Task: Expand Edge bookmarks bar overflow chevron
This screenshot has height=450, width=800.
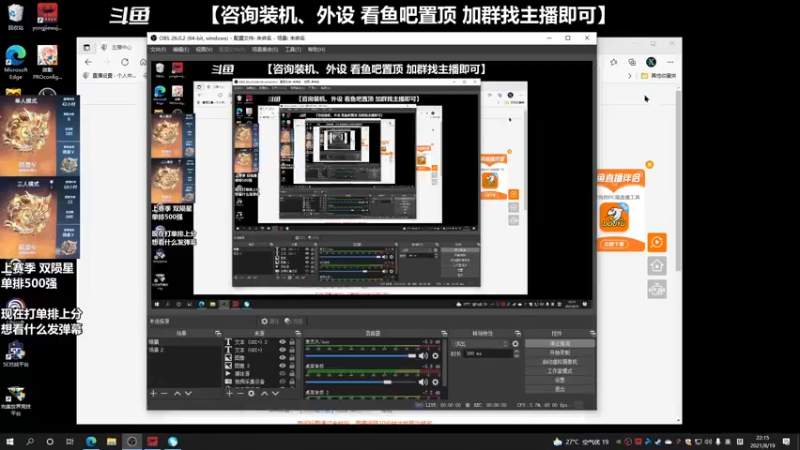Action: click(x=630, y=76)
